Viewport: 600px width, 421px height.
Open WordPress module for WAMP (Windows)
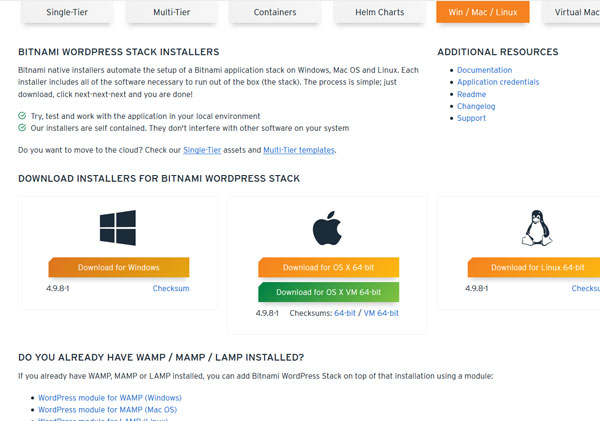point(110,398)
